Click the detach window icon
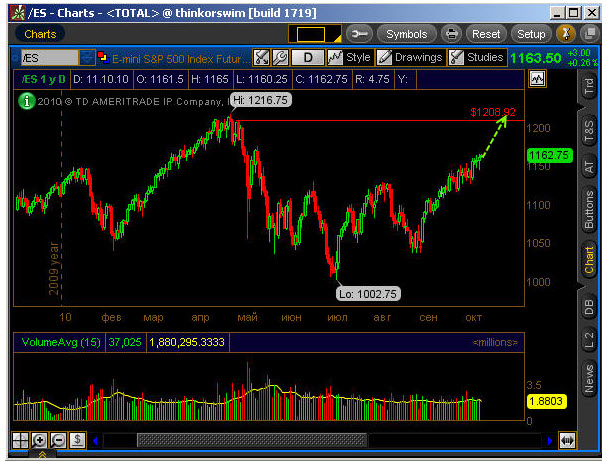Image resolution: width=607 pixels, height=462 pixels. point(589,34)
